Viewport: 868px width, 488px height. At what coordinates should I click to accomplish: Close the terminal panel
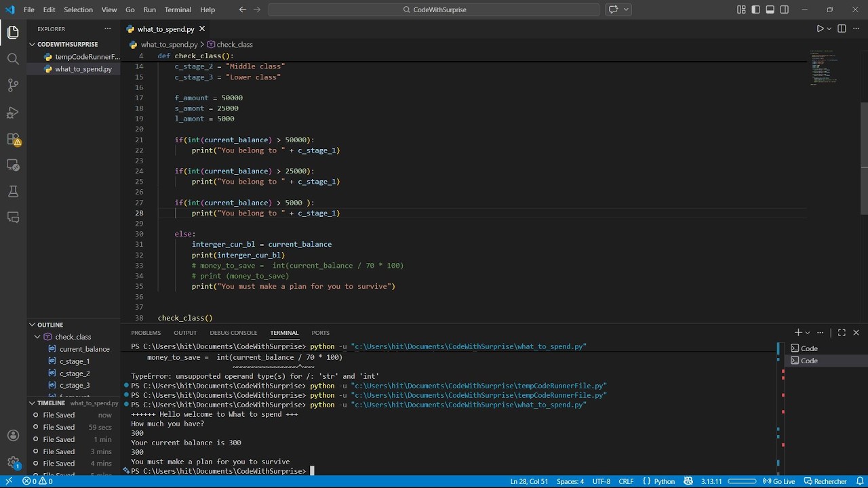coord(856,333)
